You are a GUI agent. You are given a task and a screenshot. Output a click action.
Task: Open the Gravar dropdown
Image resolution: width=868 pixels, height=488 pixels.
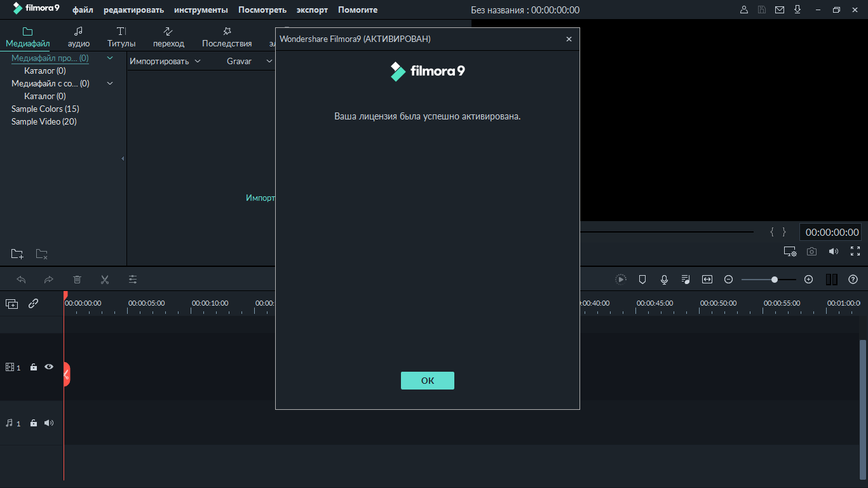point(250,61)
